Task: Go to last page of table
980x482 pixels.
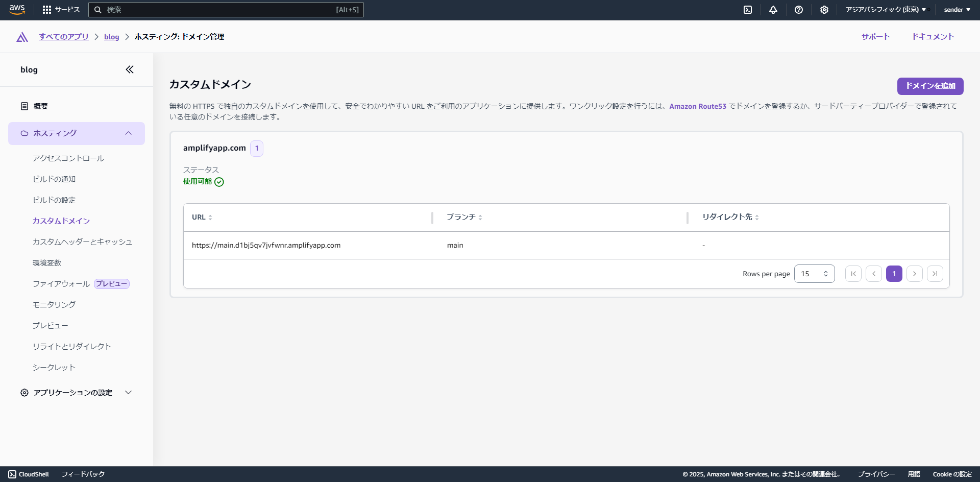Action: point(935,274)
